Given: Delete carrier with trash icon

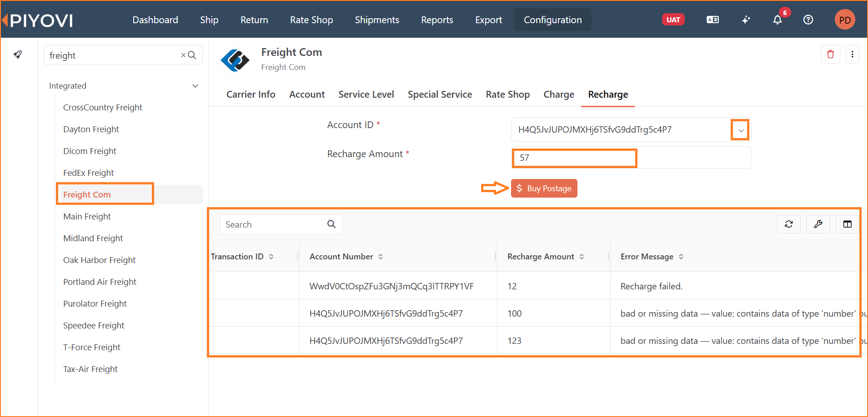Looking at the screenshot, I should [830, 55].
